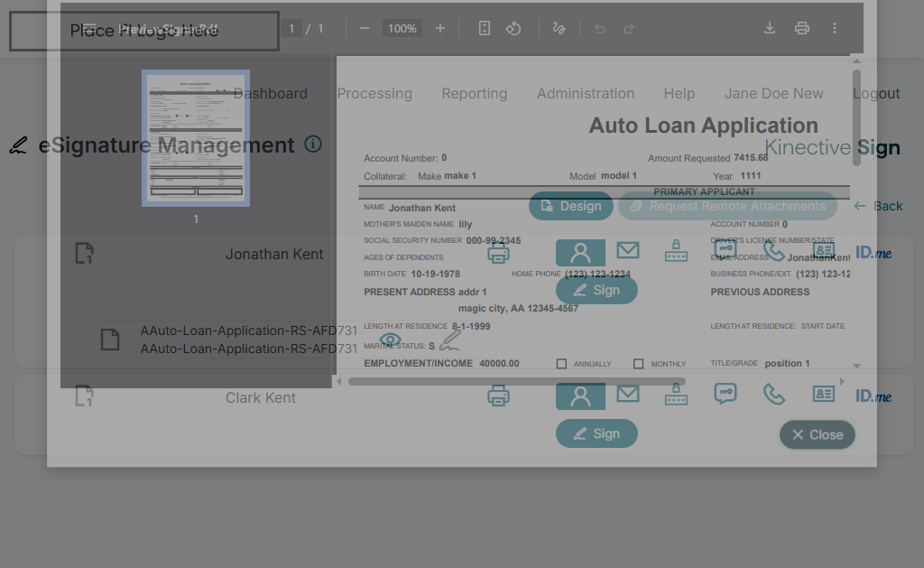924x568 pixels.
Task: Check the MONTHLY checkbox
Action: 638,364
